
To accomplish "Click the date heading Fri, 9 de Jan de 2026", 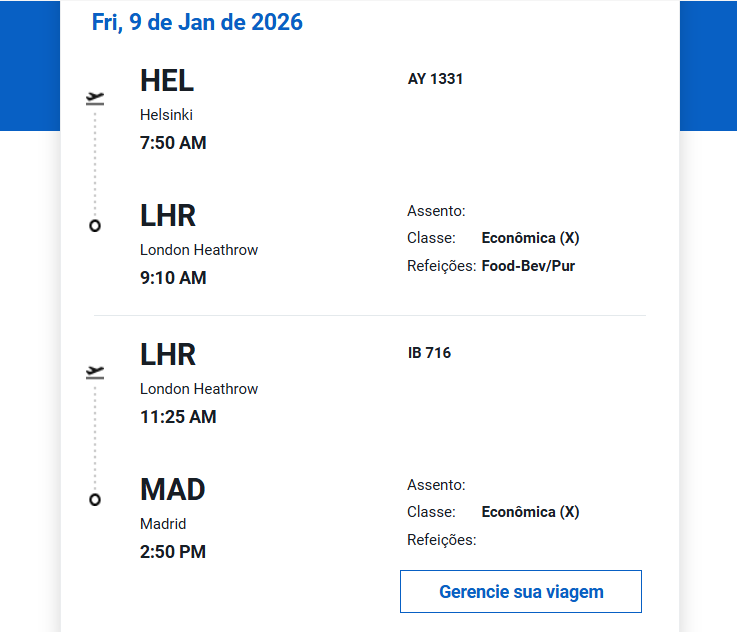I will 197,22.
